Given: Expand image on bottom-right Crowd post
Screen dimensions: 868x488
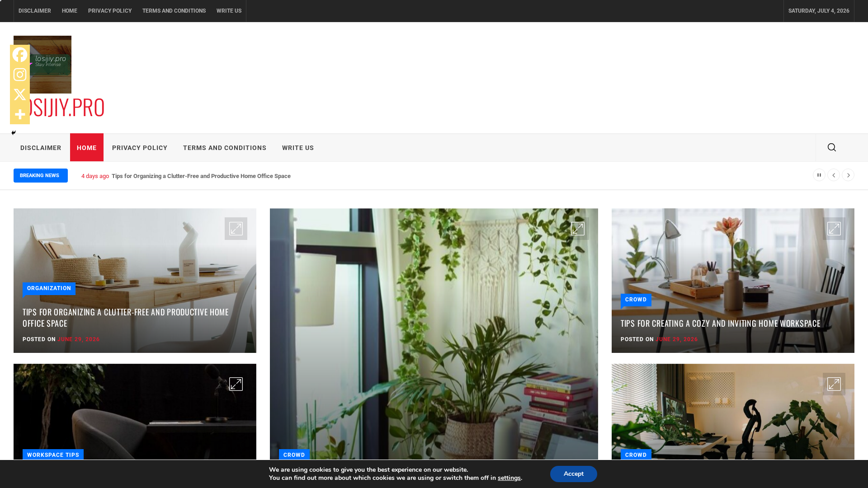Looking at the screenshot, I should (x=834, y=384).
